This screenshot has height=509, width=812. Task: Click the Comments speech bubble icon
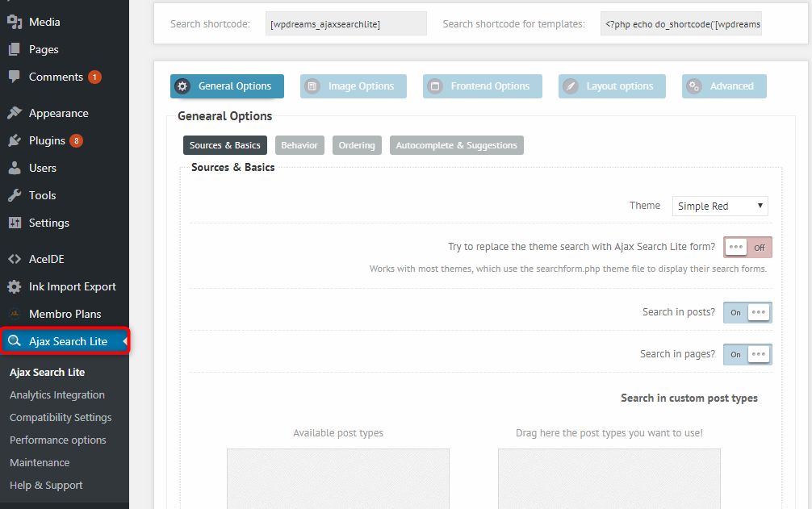tap(15, 77)
